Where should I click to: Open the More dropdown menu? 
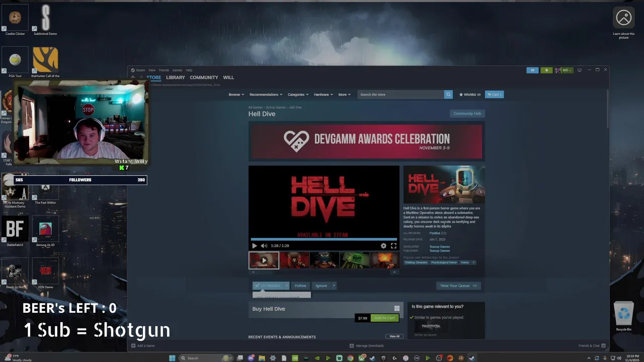pyautogui.click(x=344, y=95)
